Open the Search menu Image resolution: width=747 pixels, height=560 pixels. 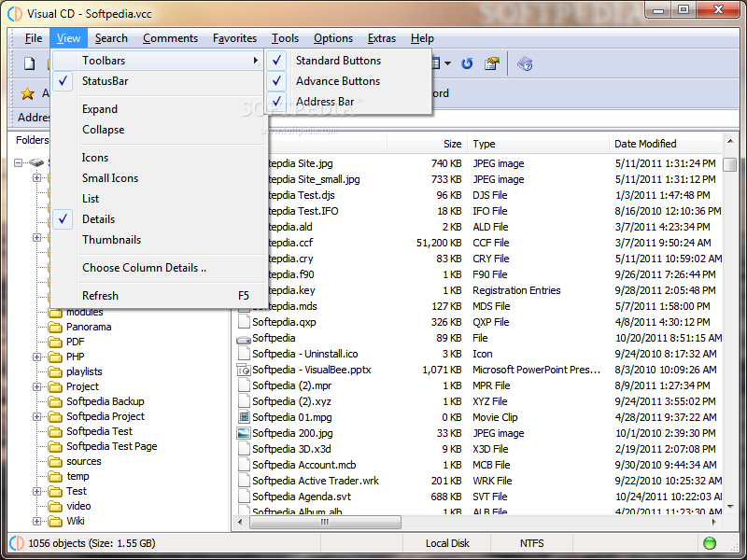point(111,38)
